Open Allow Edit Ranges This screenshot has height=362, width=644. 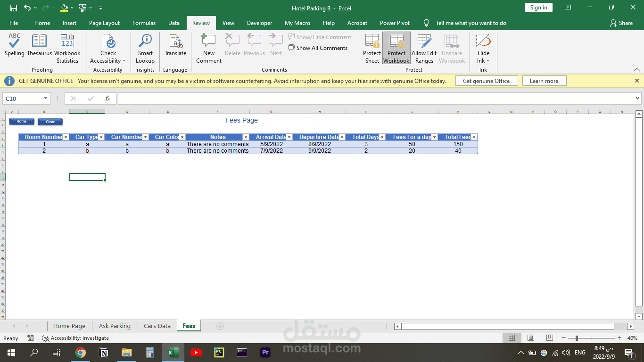(x=424, y=48)
